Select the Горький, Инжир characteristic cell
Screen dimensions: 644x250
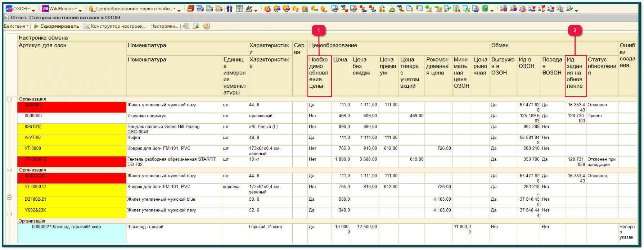[x=270, y=233]
